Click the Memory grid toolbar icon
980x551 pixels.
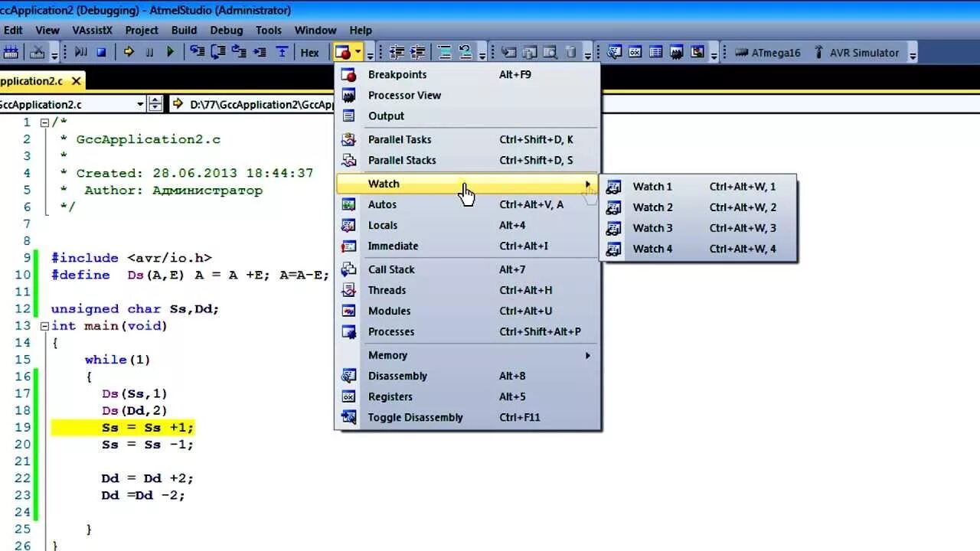click(x=655, y=52)
